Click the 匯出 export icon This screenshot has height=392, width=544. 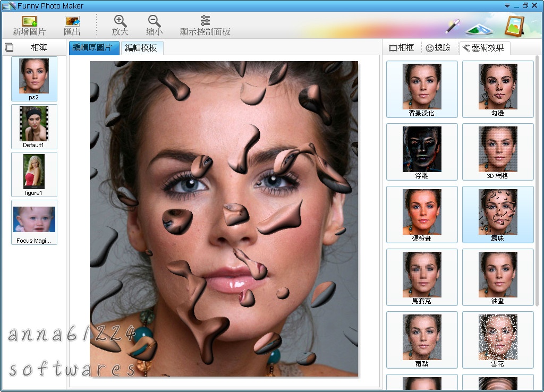pyautogui.click(x=72, y=21)
